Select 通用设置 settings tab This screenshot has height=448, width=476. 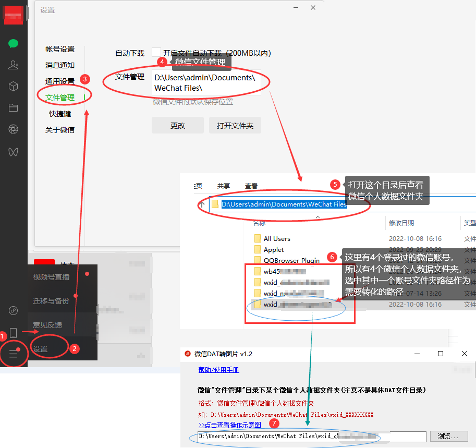tap(60, 81)
